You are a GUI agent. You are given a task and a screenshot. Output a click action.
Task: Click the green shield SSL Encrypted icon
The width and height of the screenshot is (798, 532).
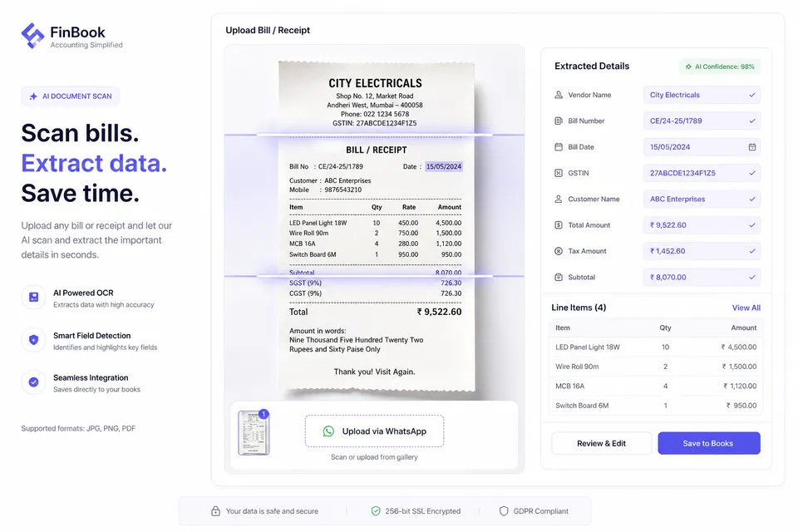pos(376,510)
